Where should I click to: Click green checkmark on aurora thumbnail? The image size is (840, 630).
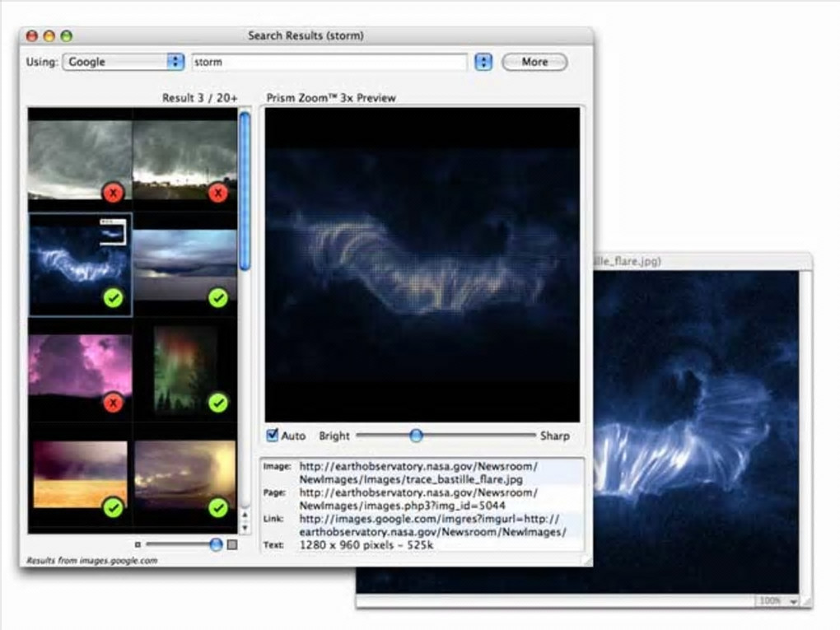click(x=217, y=403)
